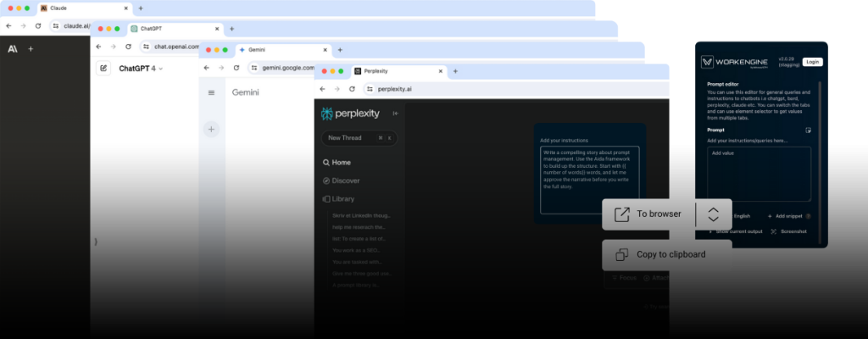Open the English language selector

[741, 216]
